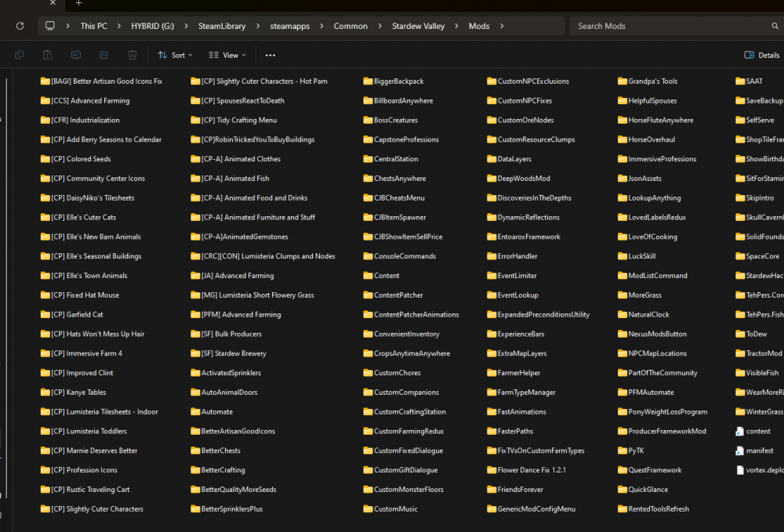Viewport: 784px width, 532px height.
Task: Go to This PC breadcrumb
Action: [93, 26]
